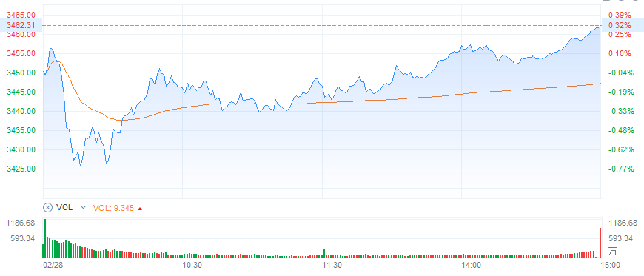Click the -0.77% percentage axis label
This screenshot has width=644, height=276.
click(x=622, y=169)
